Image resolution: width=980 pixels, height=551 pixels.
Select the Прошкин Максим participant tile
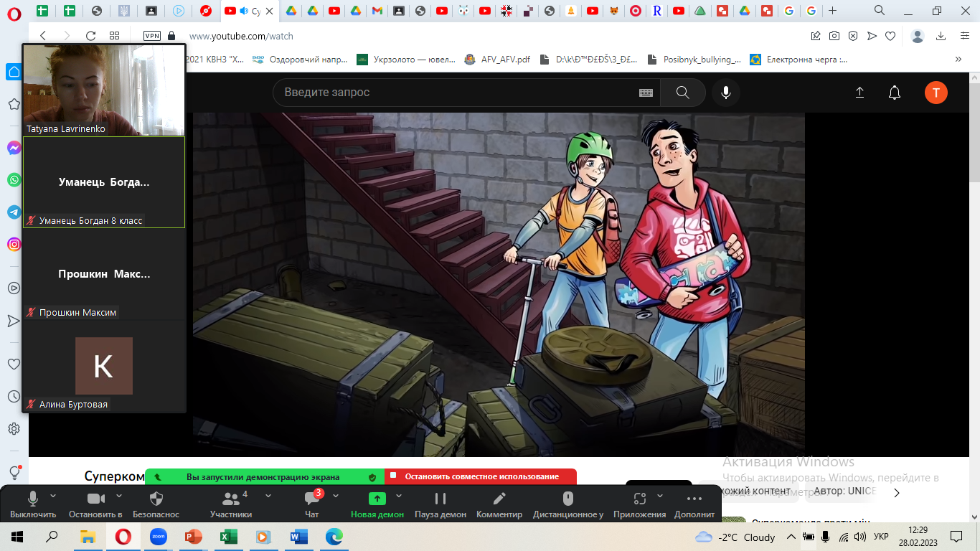tap(104, 274)
